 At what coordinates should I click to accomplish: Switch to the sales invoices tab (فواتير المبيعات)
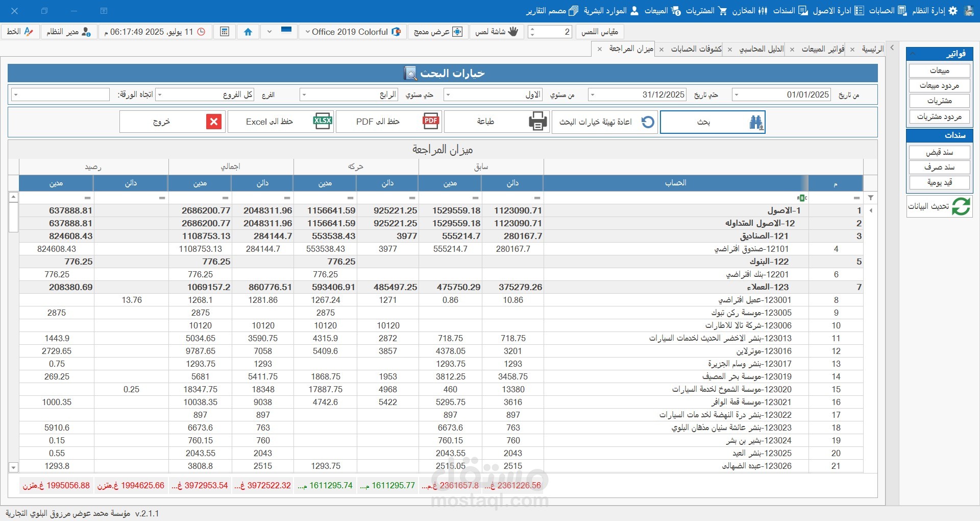(x=822, y=49)
